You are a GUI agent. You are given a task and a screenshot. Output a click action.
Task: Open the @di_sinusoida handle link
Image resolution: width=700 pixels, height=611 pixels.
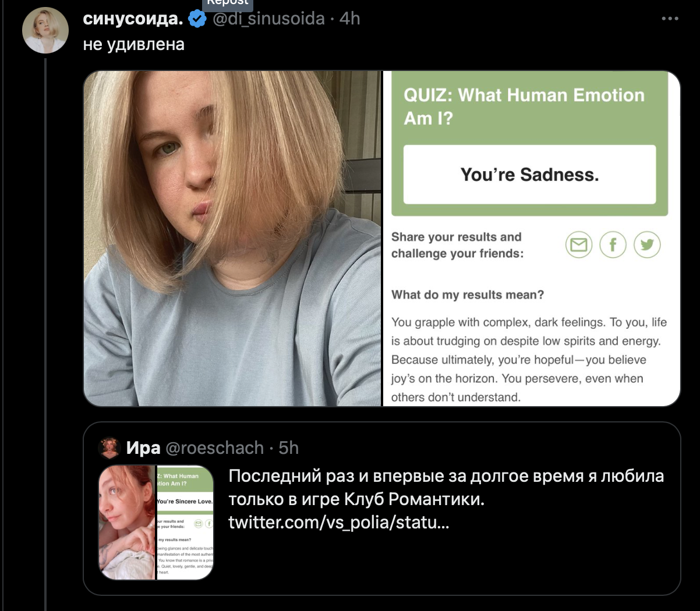point(268,19)
